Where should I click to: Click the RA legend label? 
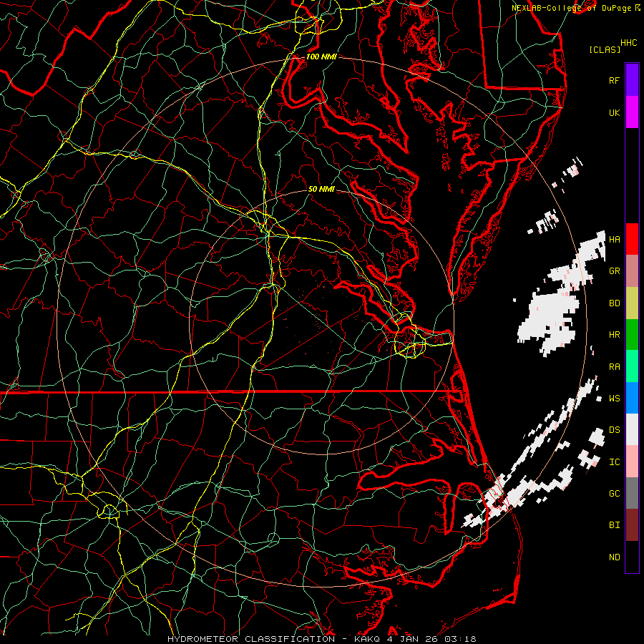(x=614, y=367)
